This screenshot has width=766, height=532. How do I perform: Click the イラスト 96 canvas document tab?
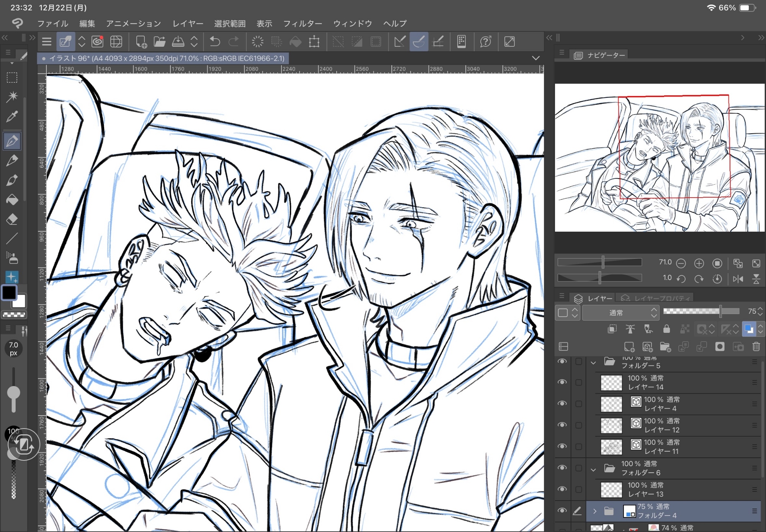click(x=163, y=59)
